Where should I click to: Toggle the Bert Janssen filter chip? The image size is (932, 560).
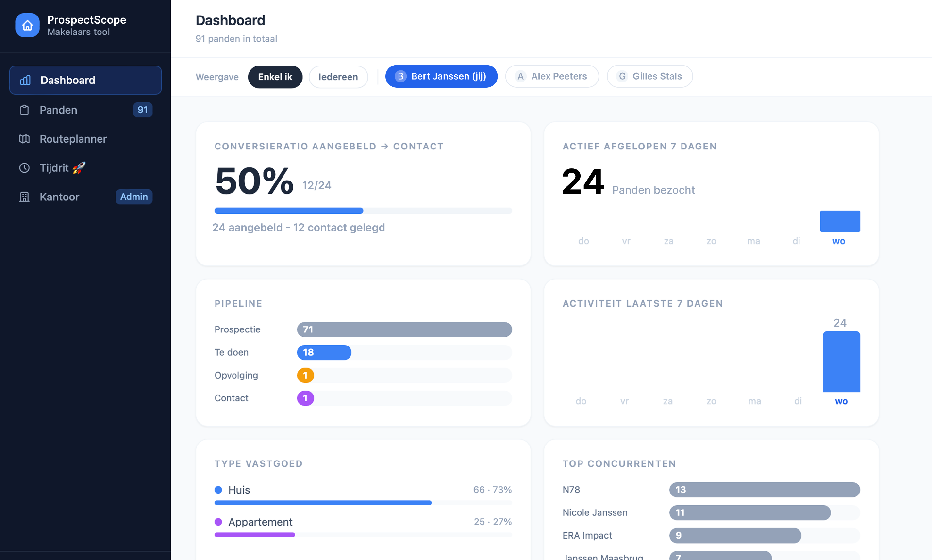pos(441,76)
